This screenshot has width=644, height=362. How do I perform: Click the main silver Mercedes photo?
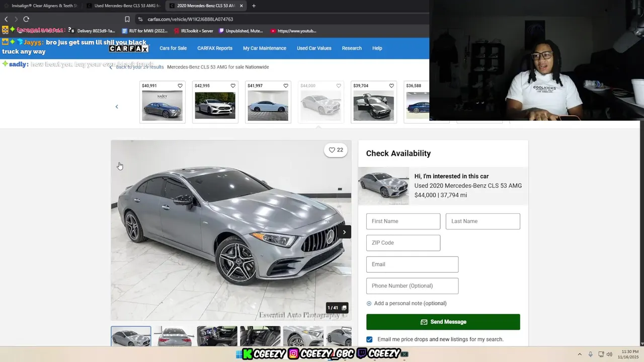(x=231, y=230)
